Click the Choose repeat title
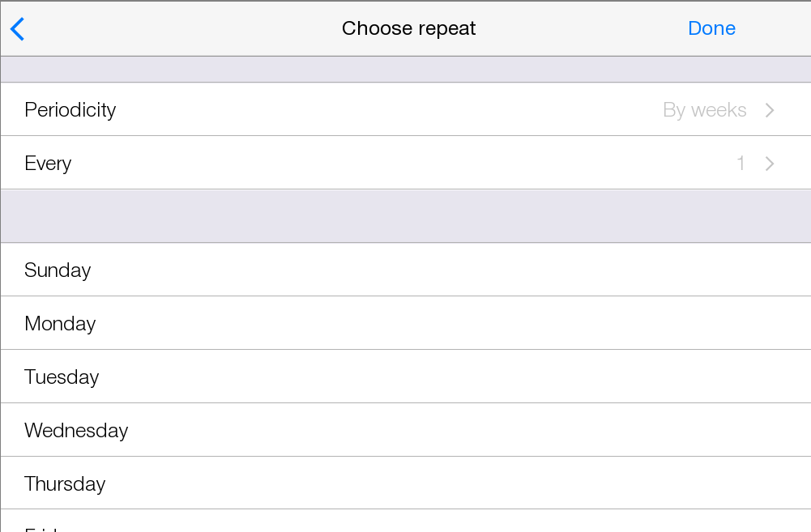 (x=408, y=28)
